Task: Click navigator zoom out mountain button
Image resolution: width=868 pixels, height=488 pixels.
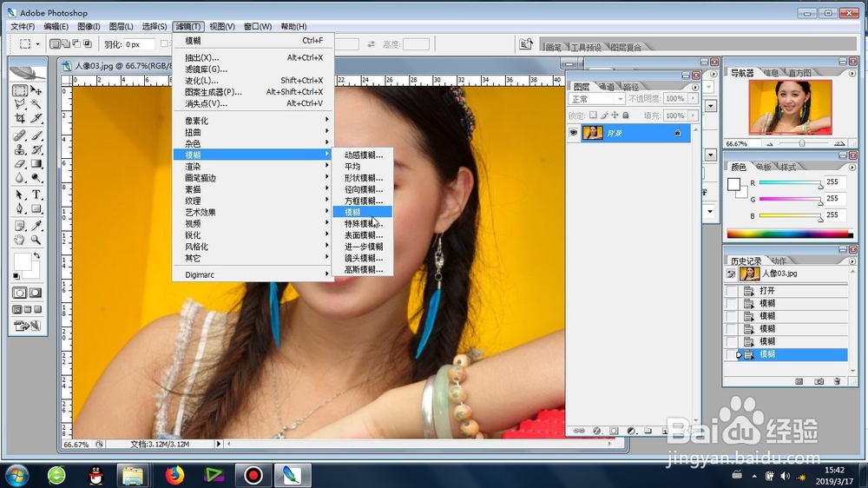Action: point(769,144)
